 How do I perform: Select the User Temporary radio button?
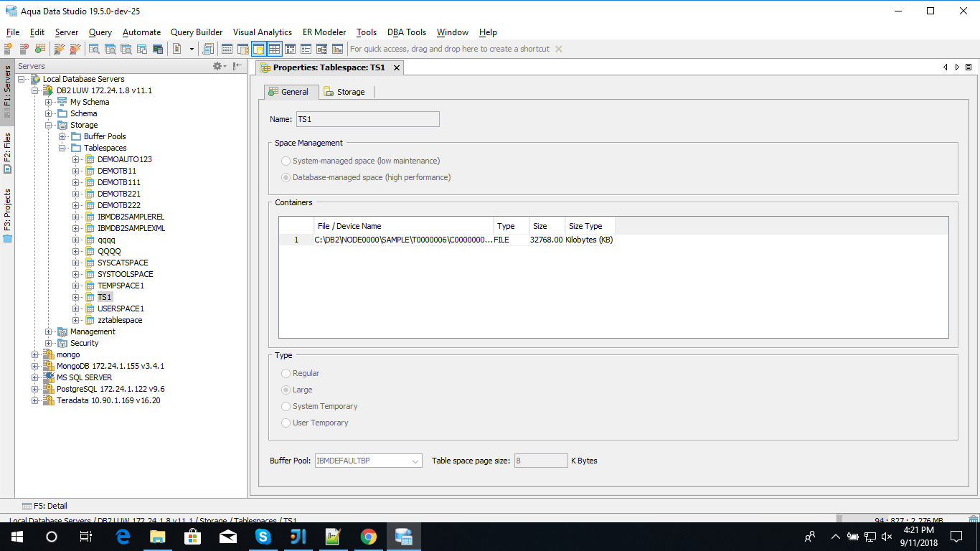[286, 423]
